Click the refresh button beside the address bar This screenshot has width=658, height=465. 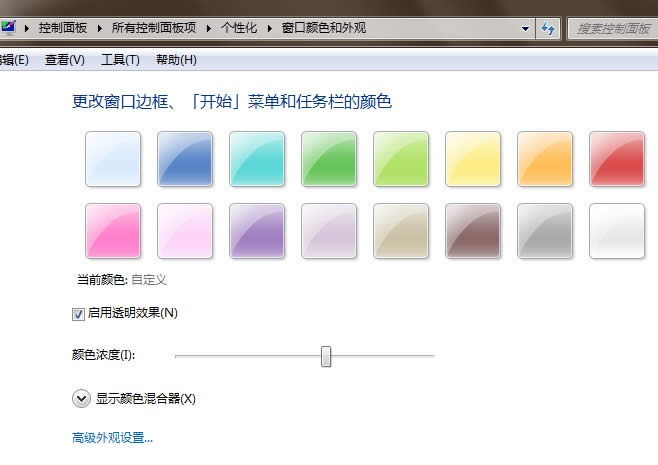click(x=548, y=28)
